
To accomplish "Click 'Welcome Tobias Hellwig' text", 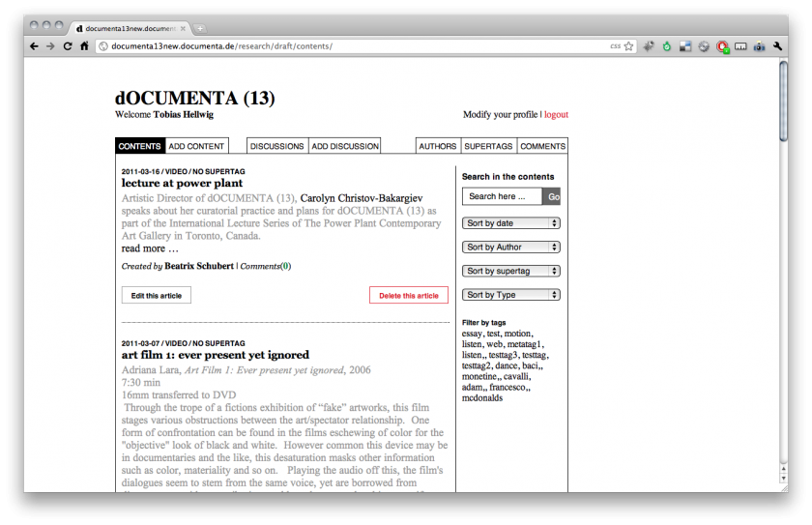I will coord(164,114).
